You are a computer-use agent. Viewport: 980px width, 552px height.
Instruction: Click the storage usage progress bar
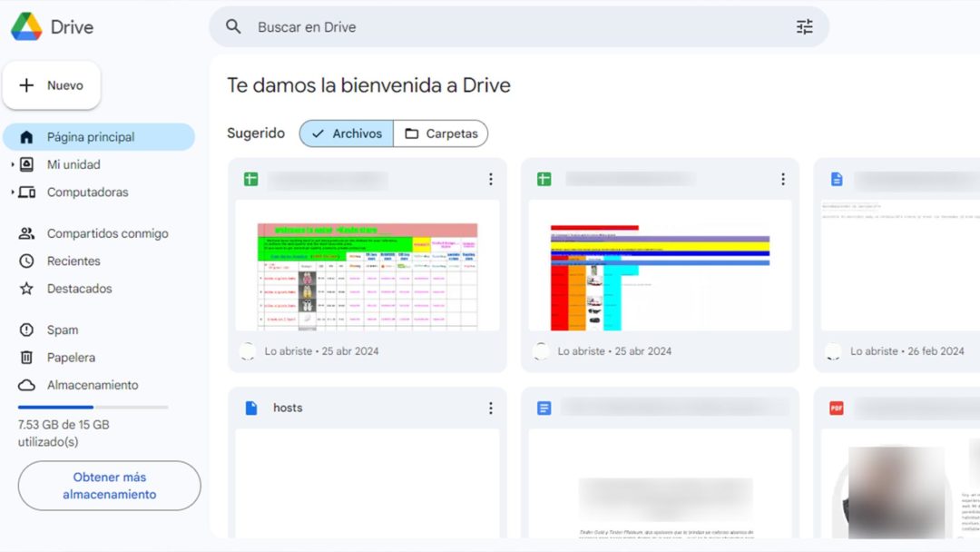click(91, 406)
